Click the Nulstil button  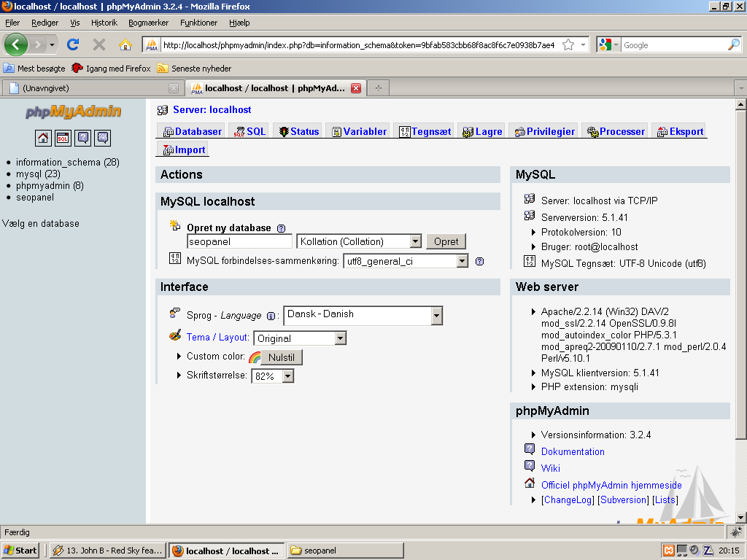coord(282,357)
